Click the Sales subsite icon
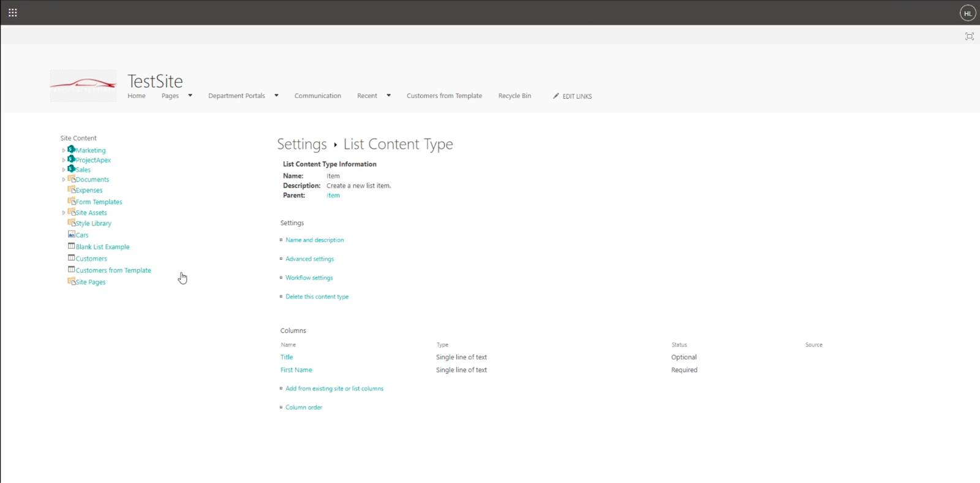The image size is (980, 483). (71, 169)
